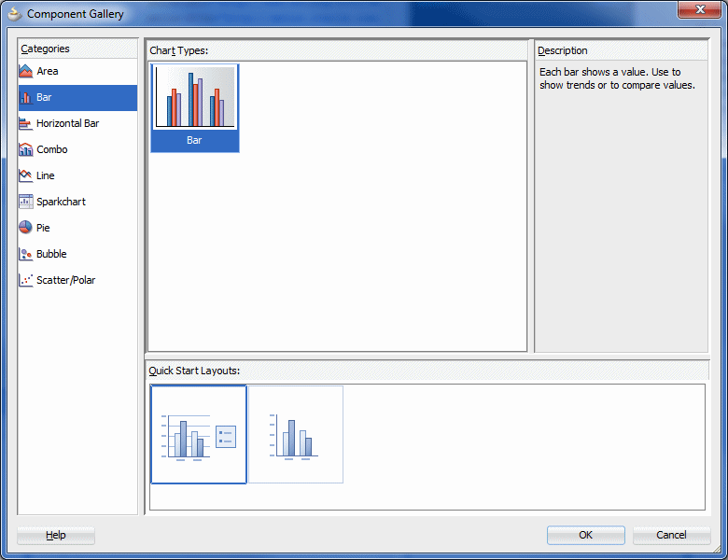Choose quick start layout with legend
The height and width of the screenshot is (560, 728).
(x=199, y=434)
